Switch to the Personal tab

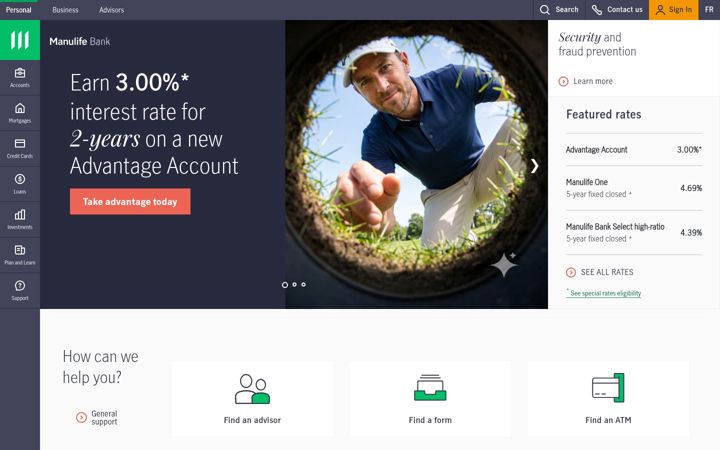(19, 10)
